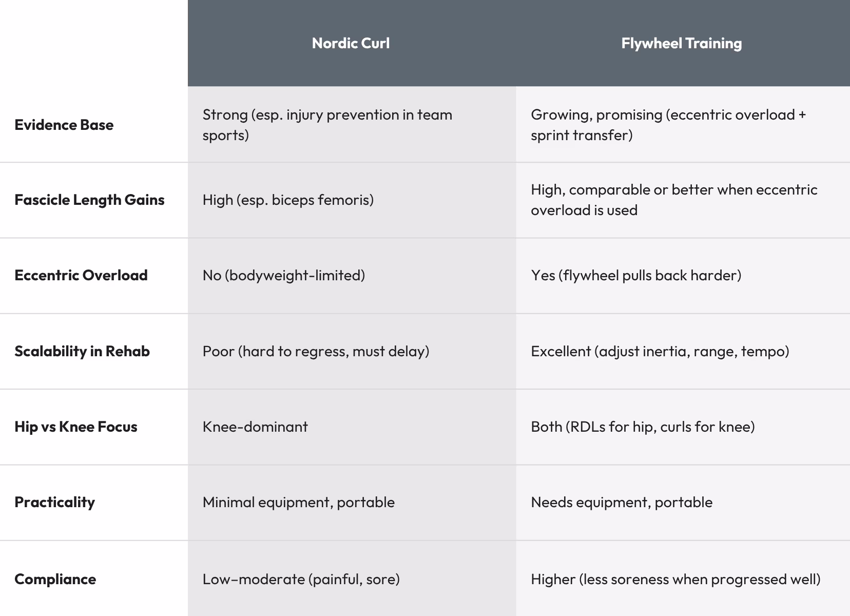Select the Fascicle Length Gains row label
Image resolution: width=850 pixels, height=616 pixels.
click(89, 200)
